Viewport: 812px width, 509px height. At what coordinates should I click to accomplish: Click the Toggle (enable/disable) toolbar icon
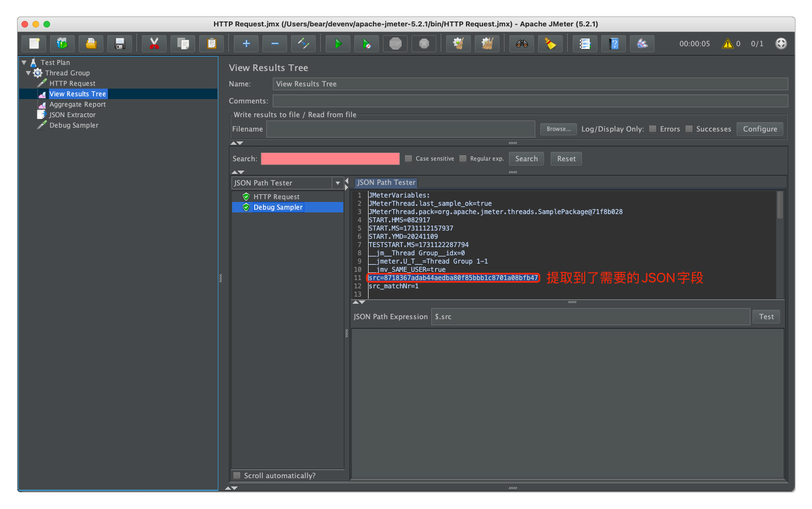tap(303, 43)
